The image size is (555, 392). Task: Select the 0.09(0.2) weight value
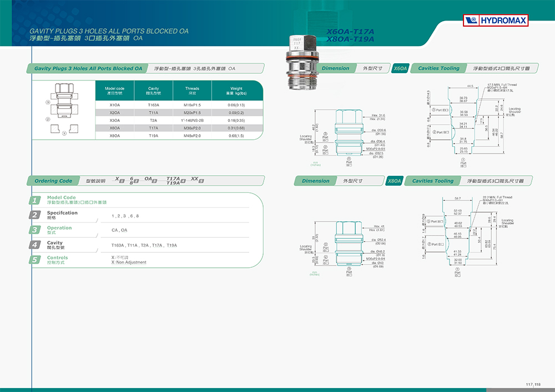[236, 113]
